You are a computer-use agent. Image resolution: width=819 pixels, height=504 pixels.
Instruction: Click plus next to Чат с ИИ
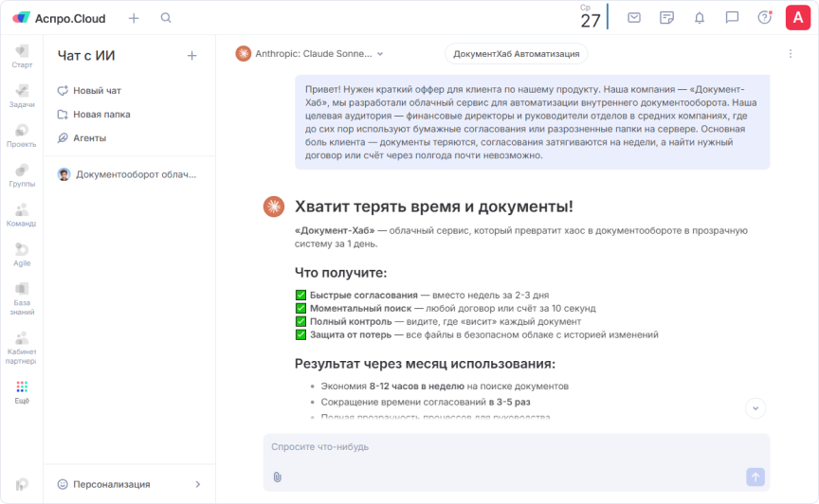191,56
